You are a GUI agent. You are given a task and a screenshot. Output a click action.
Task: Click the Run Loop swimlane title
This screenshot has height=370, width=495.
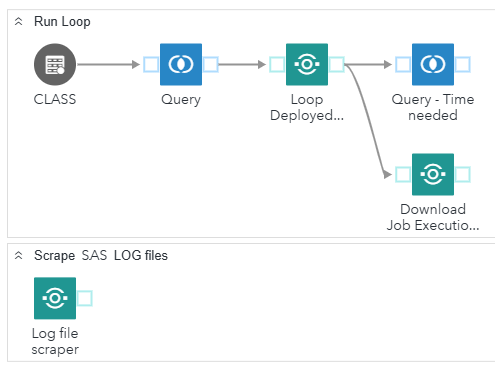(x=62, y=22)
